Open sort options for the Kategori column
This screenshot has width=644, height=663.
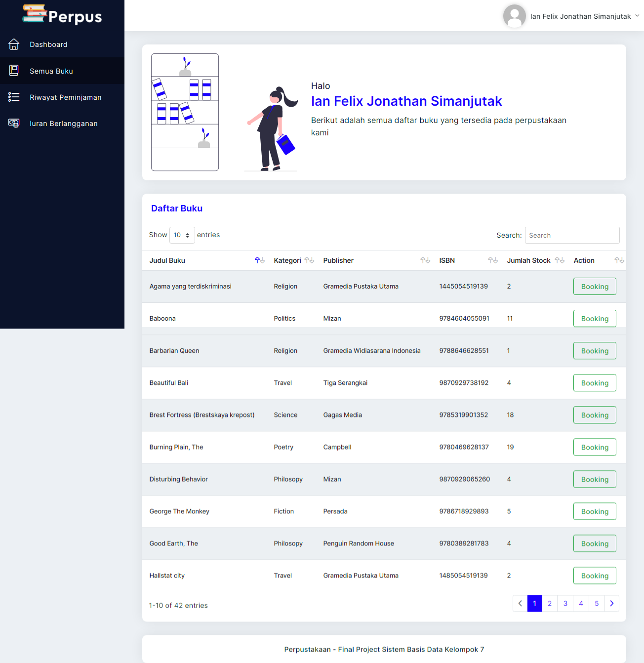point(310,260)
